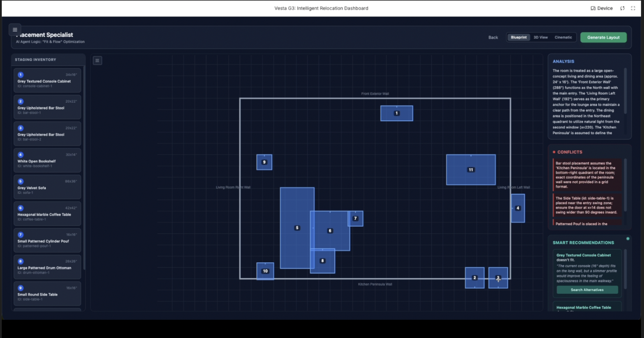This screenshot has width=644, height=338.
Task: Open the hamburger menu at top-left
Action: click(15, 30)
